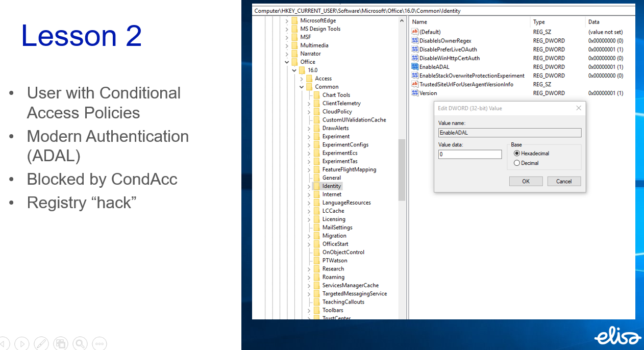Expand the Experiment tree node
This screenshot has height=350, width=644.
pyautogui.click(x=309, y=136)
